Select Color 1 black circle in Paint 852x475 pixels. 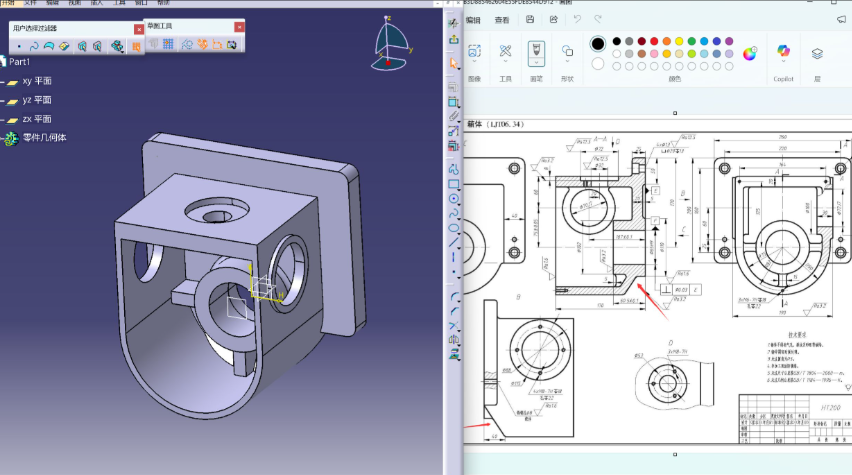598,43
